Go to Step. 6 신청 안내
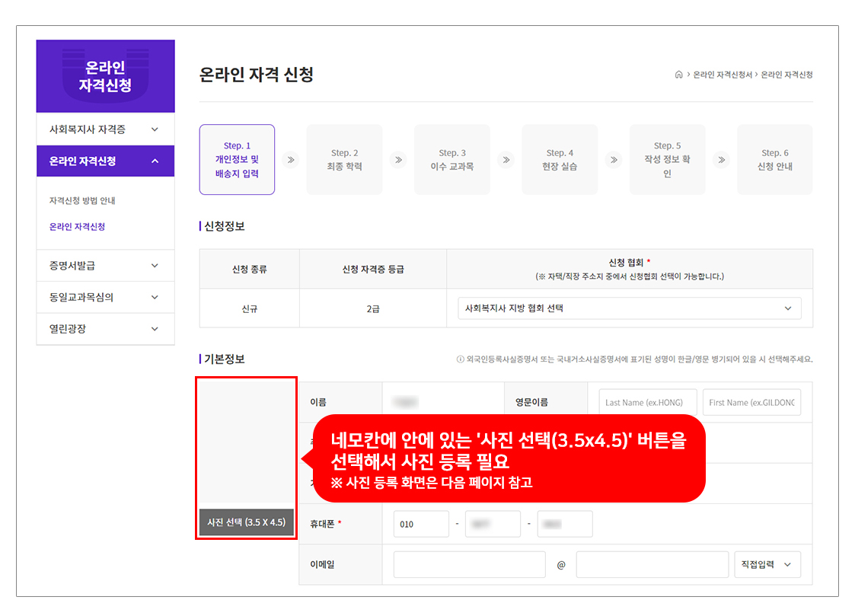This screenshot has width=855, height=616. click(x=774, y=160)
